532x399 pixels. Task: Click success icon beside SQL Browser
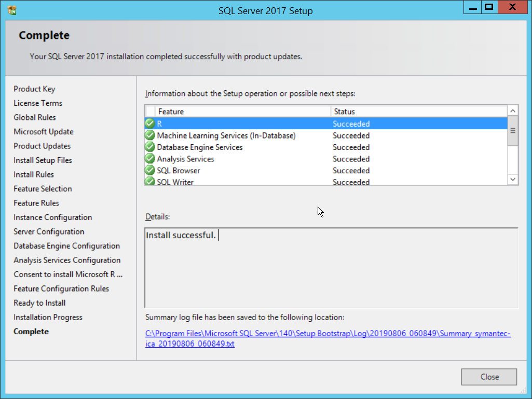pyautogui.click(x=150, y=171)
